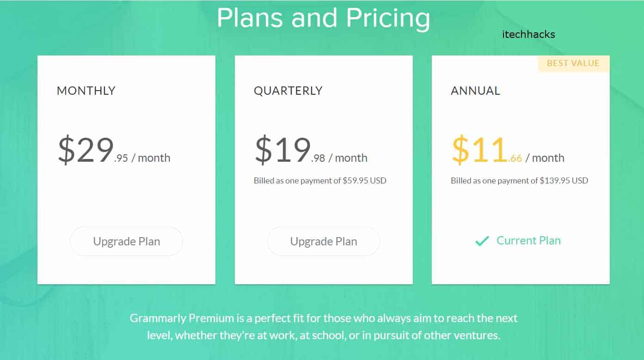The width and height of the screenshot is (644, 360).
Task: Click the "at work, at school" text line
Action: 323,335
